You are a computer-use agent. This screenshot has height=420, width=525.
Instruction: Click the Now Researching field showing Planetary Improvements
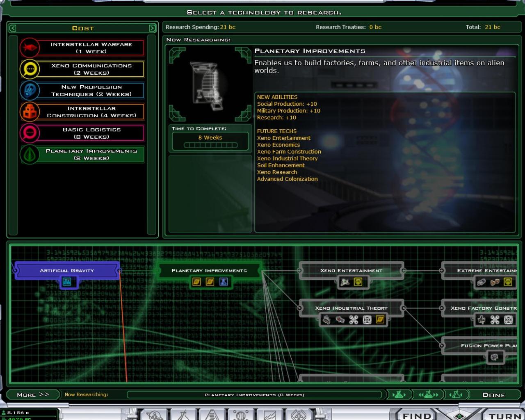pos(254,395)
